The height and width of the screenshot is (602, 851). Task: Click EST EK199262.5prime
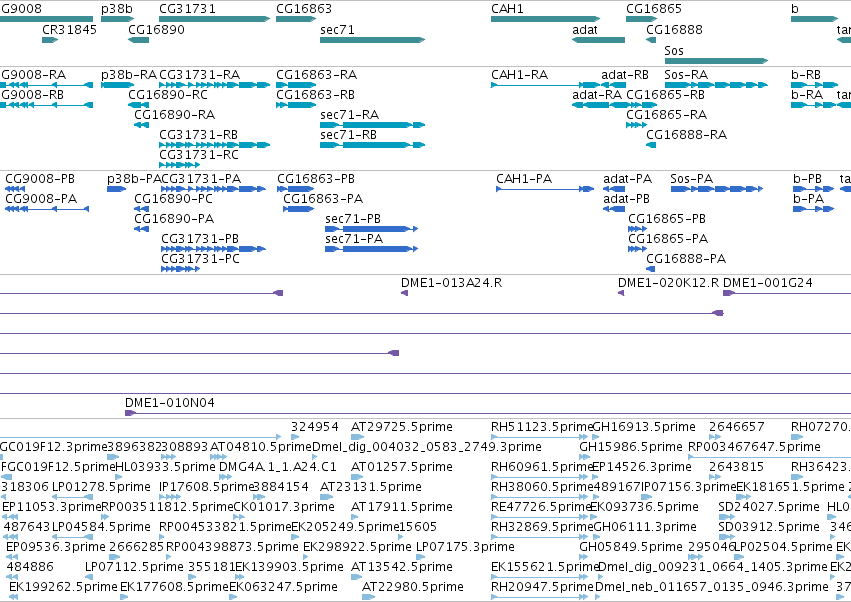click(x=63, y=586)
